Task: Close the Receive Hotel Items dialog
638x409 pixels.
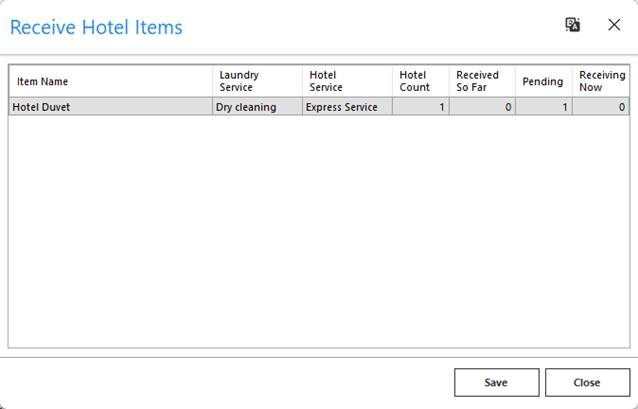Action: tap(614, 25)
